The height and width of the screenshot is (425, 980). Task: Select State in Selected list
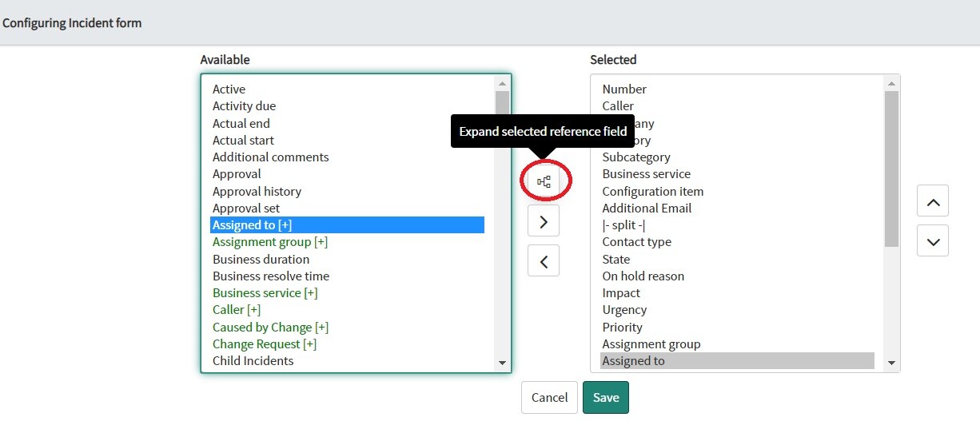pyautogui.click(x=737, y=260)
